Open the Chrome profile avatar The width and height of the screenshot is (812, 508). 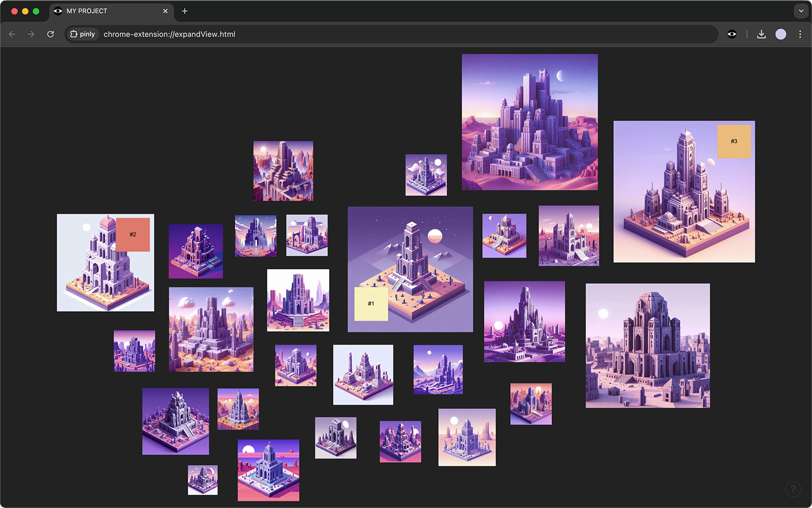(x=780, y=34)
